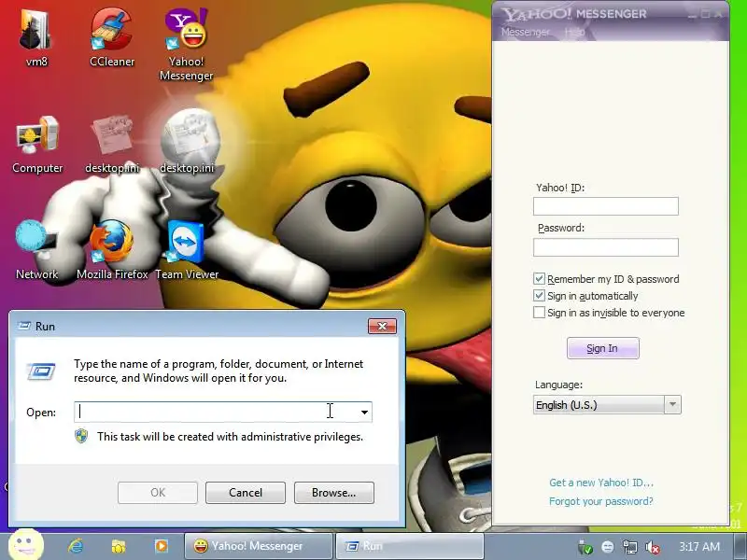This screenshot has width=747, height=560.
Task: Click the Yahoo! Messenger window title logo
Action: coord(573,14)
